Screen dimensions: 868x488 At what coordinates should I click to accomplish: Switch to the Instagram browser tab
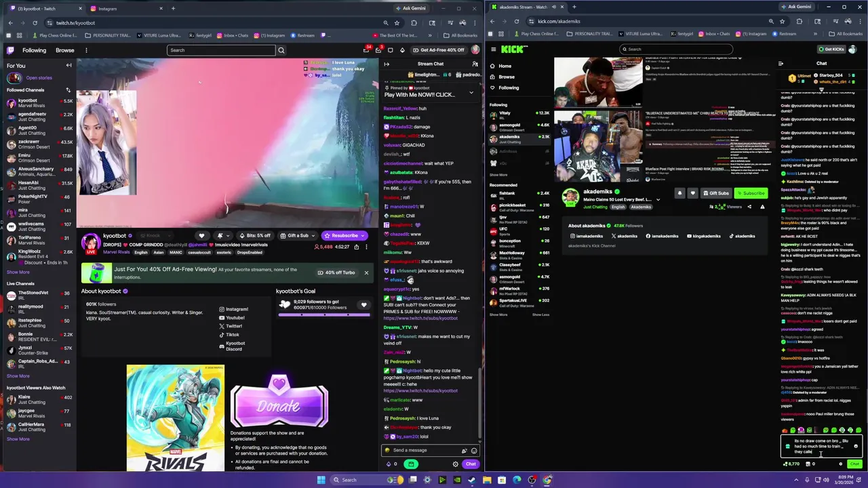126,9
